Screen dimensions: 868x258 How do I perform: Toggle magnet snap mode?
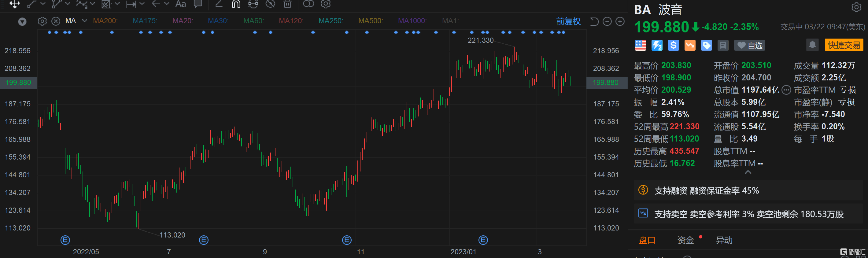[236, 4]
